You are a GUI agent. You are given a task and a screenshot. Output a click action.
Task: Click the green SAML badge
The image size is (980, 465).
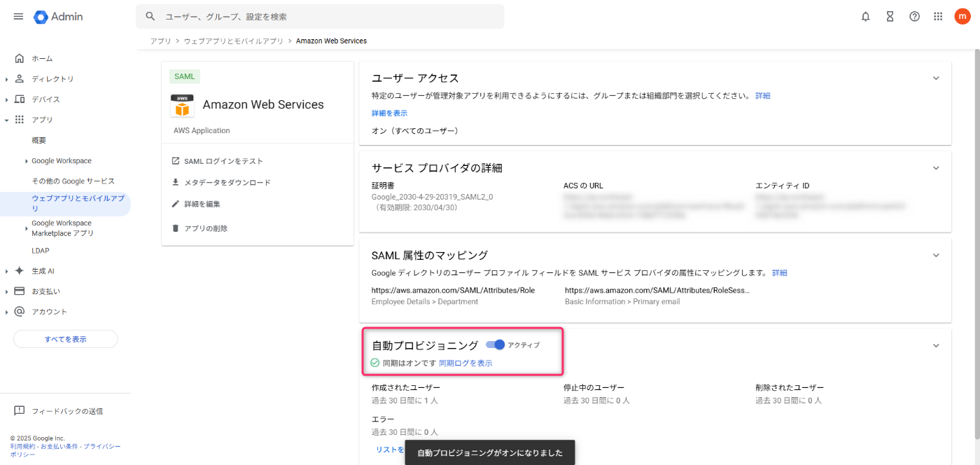tap(185, 76)
